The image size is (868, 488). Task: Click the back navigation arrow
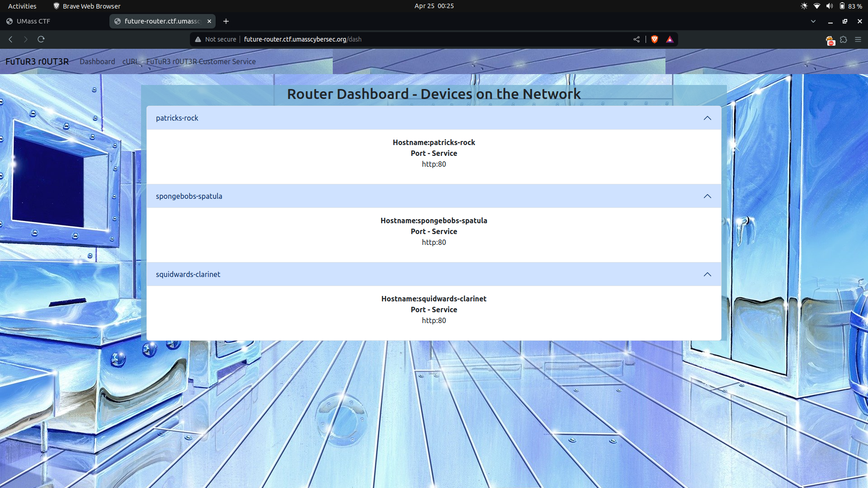click(10, 39)
